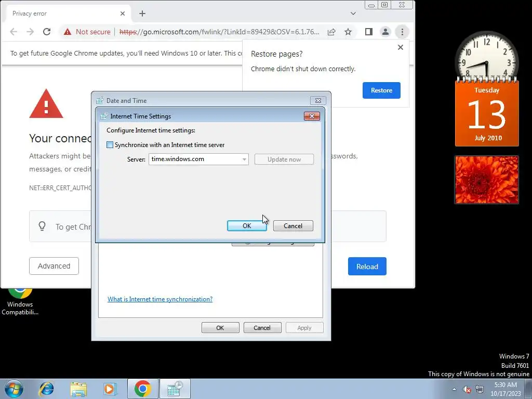Close Internet Time Settings with red X
This screenshot has height=399, width=532.
312,116
